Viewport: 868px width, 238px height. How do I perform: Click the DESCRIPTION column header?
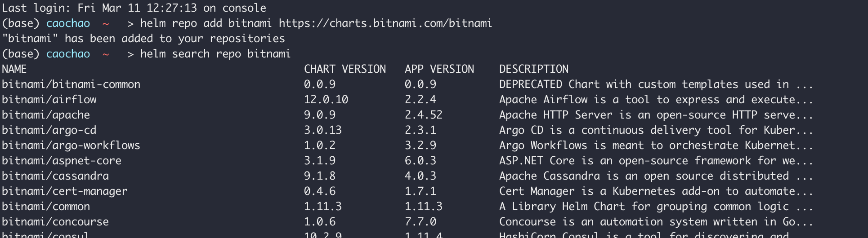[534, 69]
